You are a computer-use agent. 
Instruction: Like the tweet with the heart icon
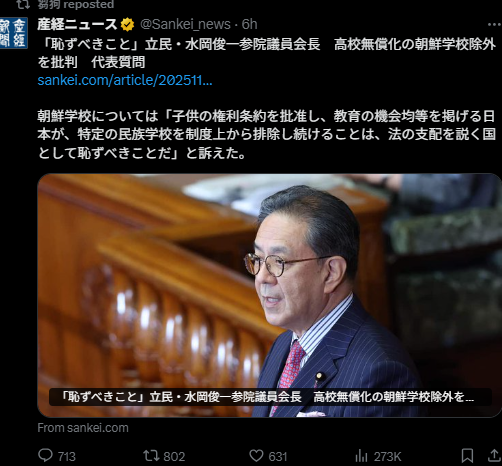point(256,456)
